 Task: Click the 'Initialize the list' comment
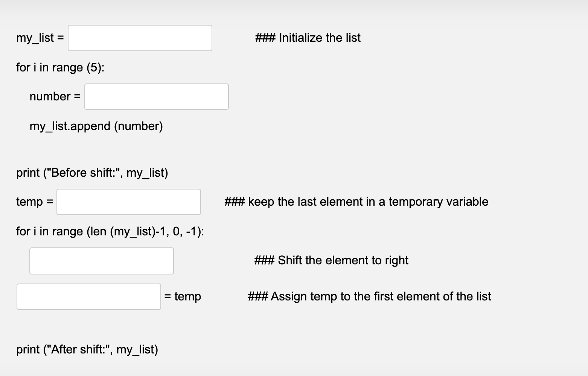coord(308,38)
